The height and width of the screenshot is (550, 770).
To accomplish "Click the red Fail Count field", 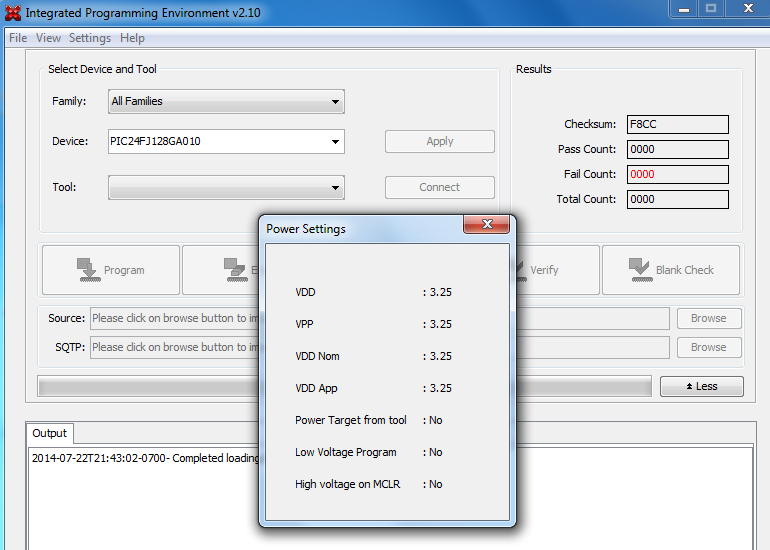I will pos(678,174).
